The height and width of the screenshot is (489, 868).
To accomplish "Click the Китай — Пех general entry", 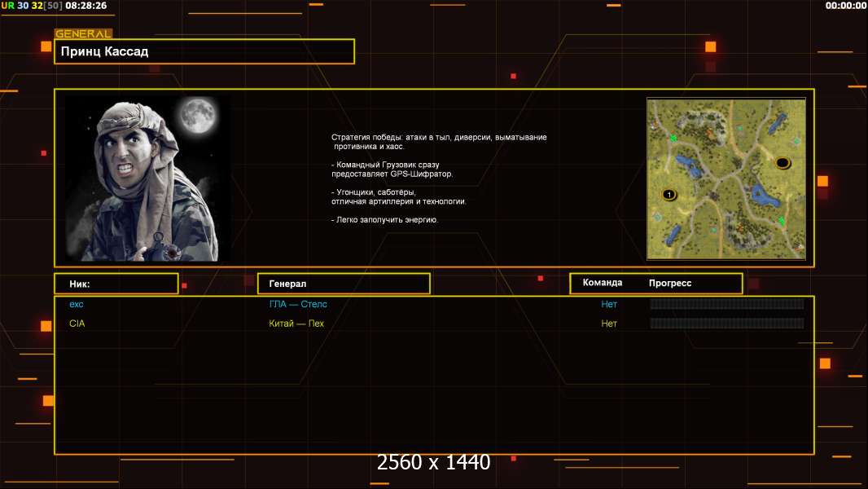I will [296, 324].
